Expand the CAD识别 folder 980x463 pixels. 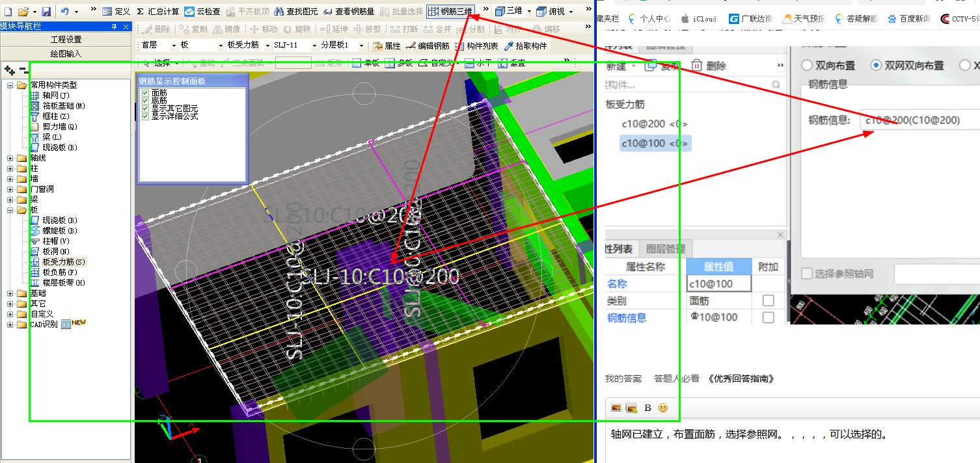click(x=10, y=324)
